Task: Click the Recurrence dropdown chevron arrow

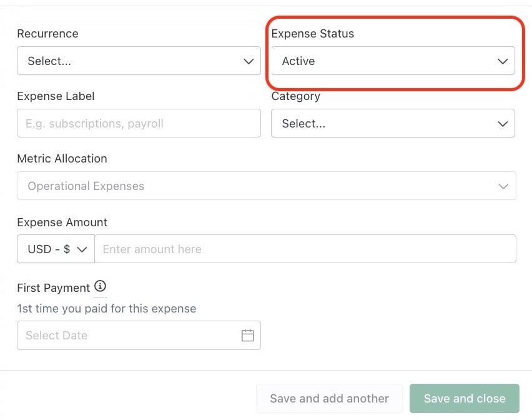Action: click(x=249, y=61)
